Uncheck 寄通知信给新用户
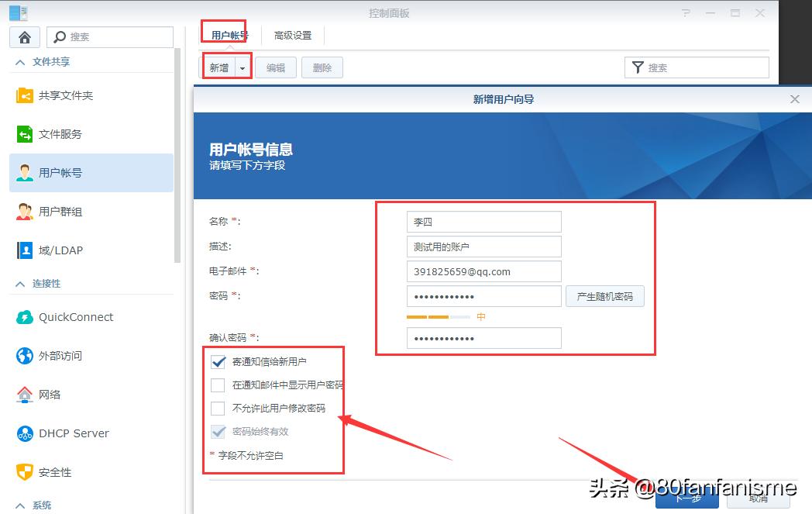 pos(218,361)
